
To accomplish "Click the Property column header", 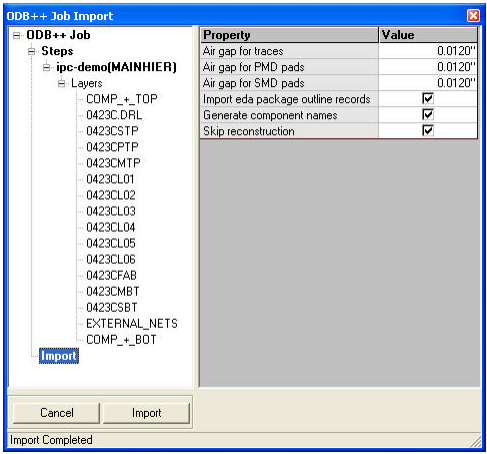I will coord(289,35).
